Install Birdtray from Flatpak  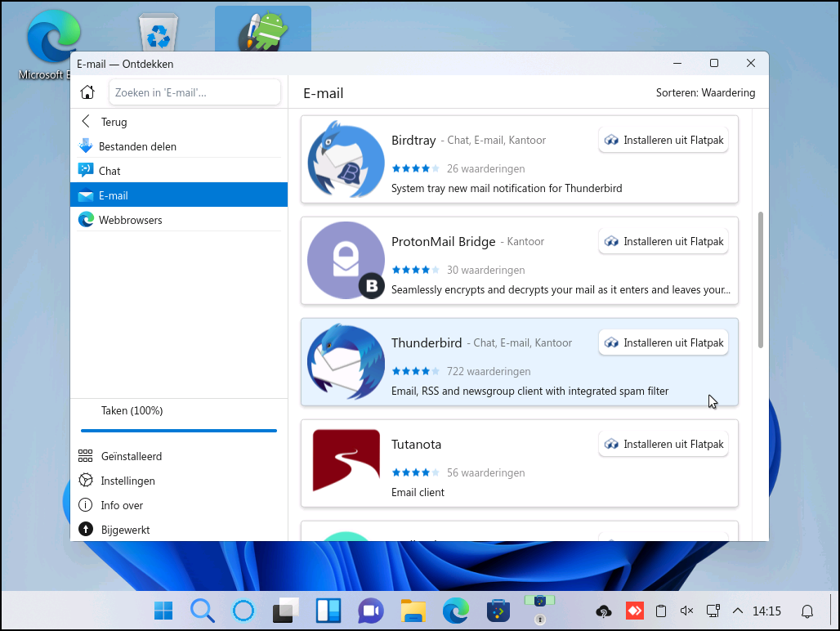click(x=664, y=140)
